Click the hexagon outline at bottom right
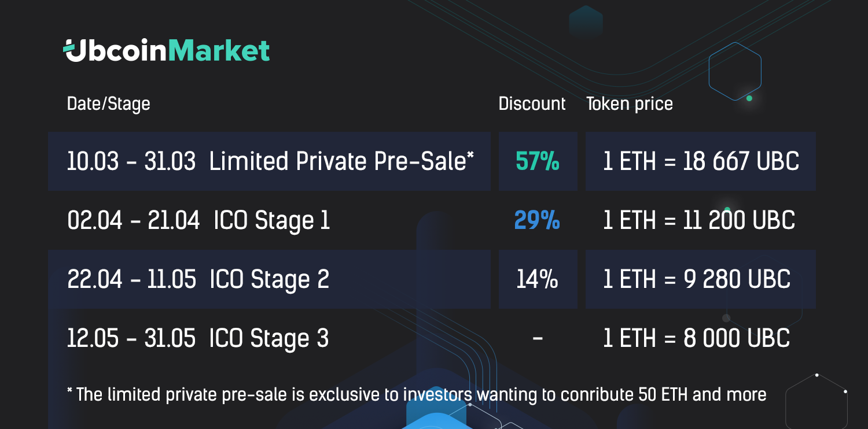 point(816,401)
